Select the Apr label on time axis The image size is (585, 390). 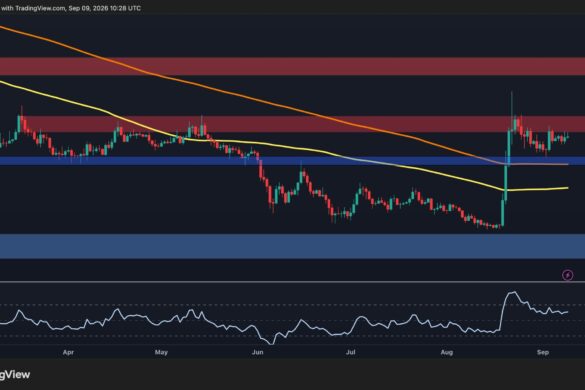click(x=68, y=352)
